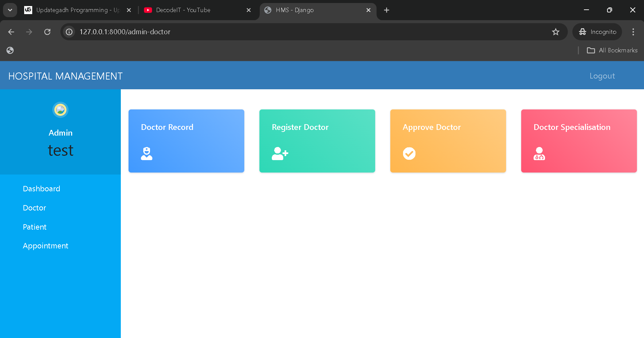Click the add-user icon in Register Doctor card
Image resolution: width=644 pixels, height=338 pixels.
click(280, 153)
